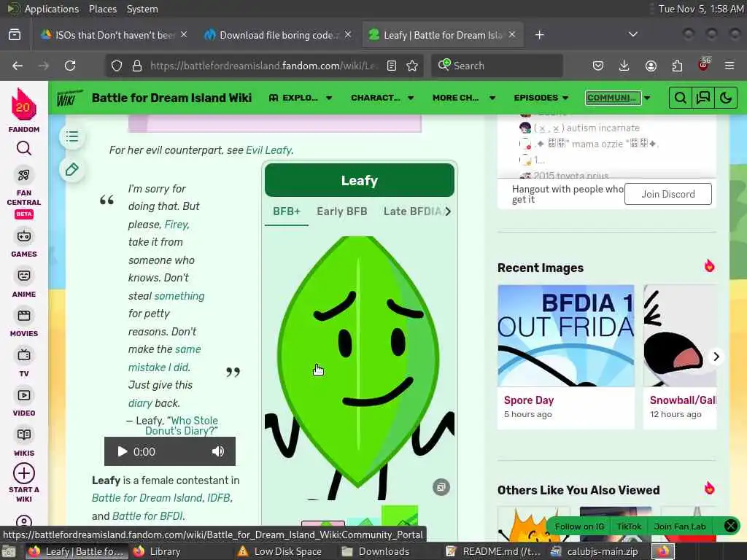747x560 pixels.
Task: Dismiss the social follow bar
Action: pos(730,526)
